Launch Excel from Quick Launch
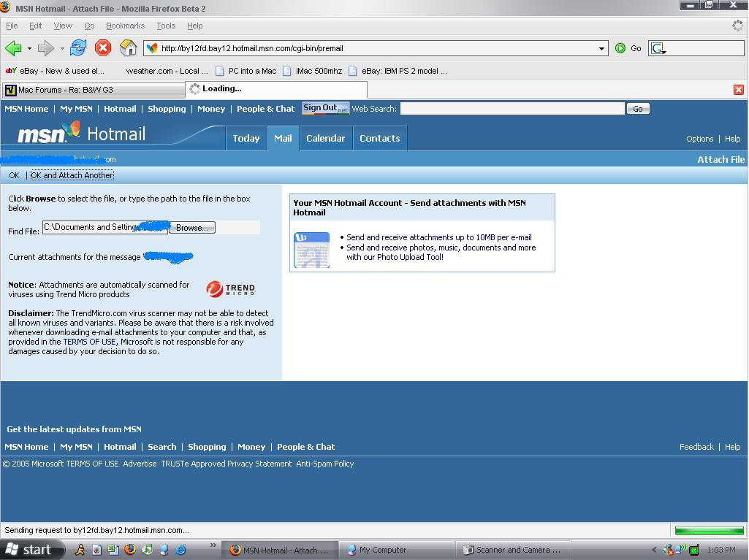This screenshot has width=749, height=560. (x=113, y=550)
